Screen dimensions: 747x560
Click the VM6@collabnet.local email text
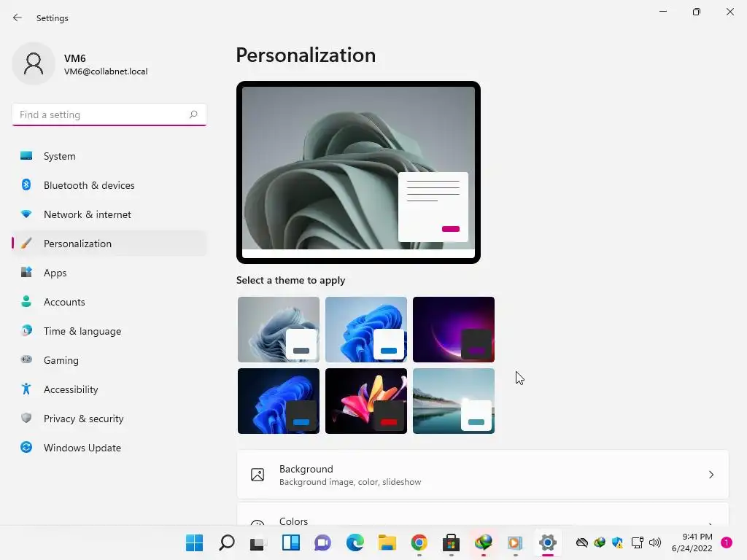(106, 71)
